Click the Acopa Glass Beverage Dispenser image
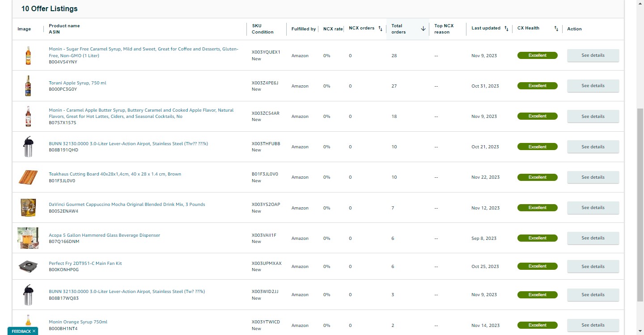Image resolution: width=644 pixels, height=335 pixels. 28,238
